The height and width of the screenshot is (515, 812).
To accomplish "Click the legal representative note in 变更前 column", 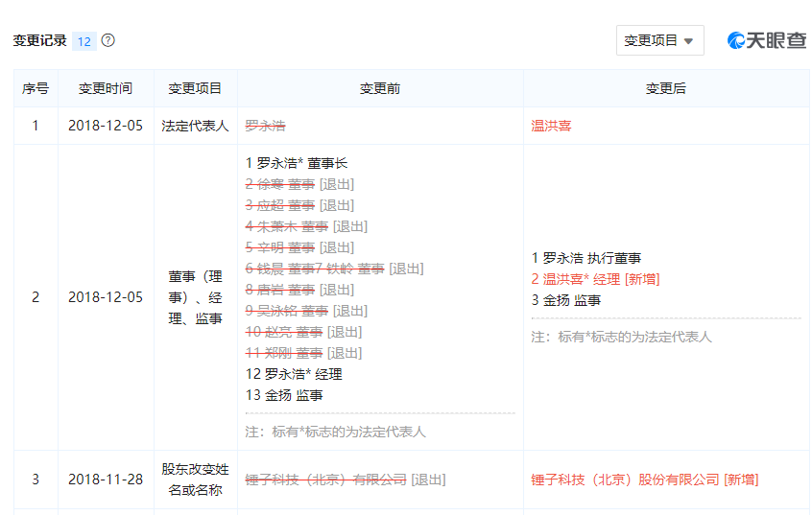I will 336,432.
